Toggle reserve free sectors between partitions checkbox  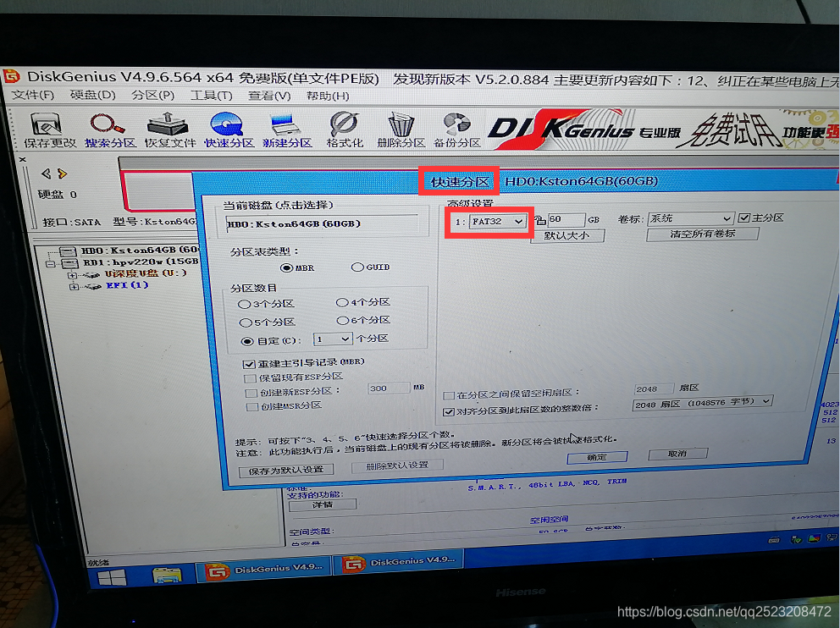(x=449, y=395)
